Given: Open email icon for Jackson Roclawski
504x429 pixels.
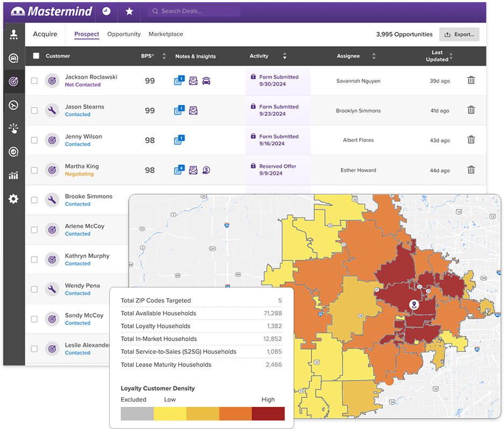Looking at the screenshot, I should [193, 81].
